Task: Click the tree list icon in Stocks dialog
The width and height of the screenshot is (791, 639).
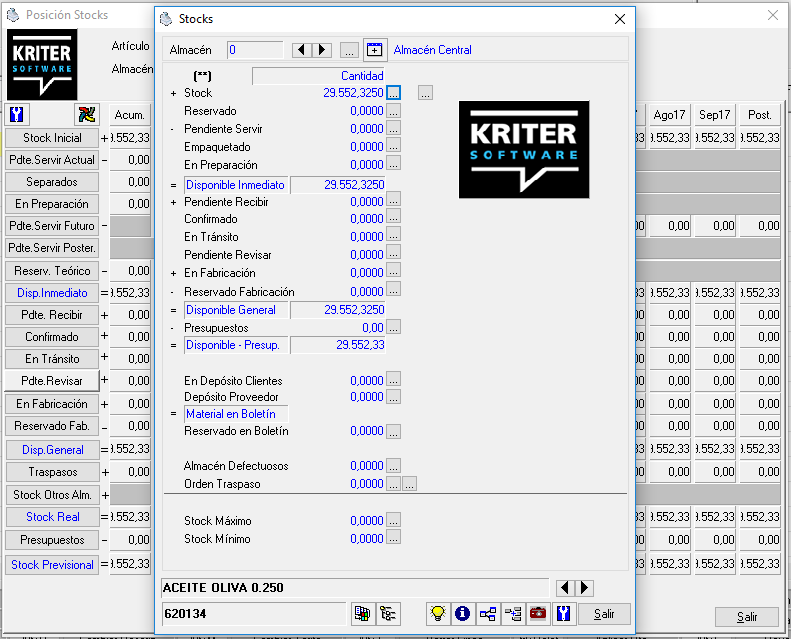Action: coord(388,614)
